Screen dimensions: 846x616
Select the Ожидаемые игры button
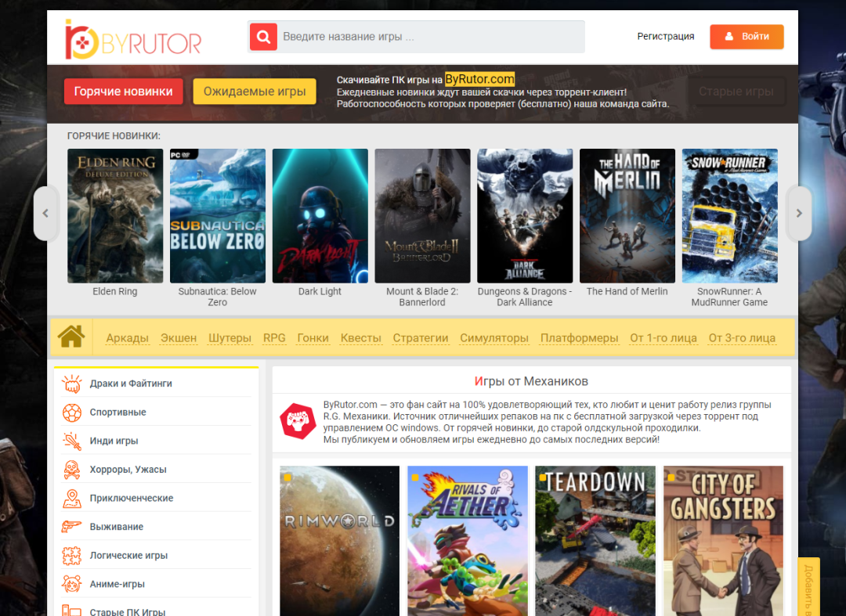pyautogui.click(x=255, y=91)
